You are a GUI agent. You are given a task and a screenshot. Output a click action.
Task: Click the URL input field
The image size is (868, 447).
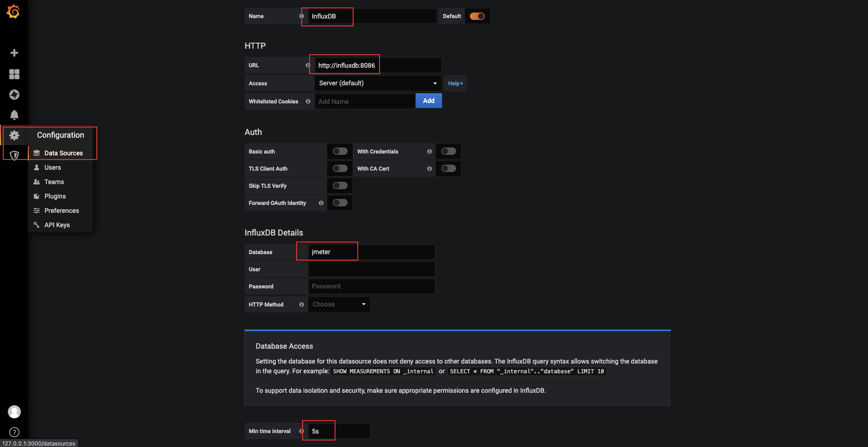pos(378,65)
